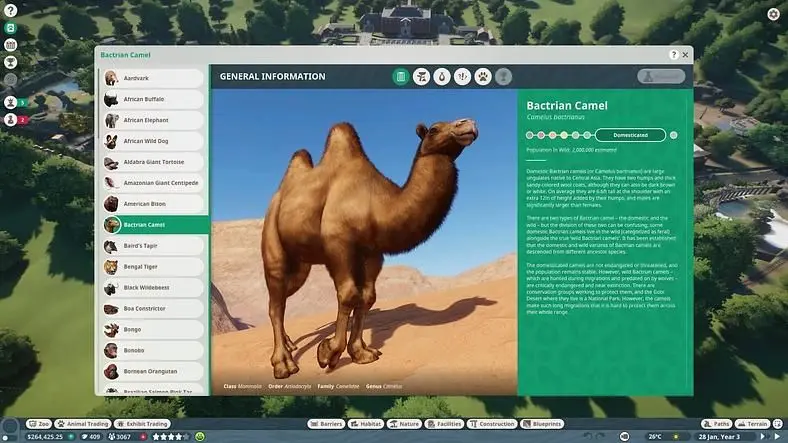788x443 pixels.
Task: Click the undo arrow icon
Action: pos(588,436)
